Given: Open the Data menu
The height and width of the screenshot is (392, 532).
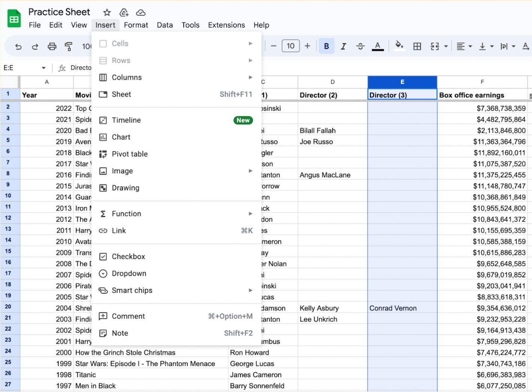Looking at the screenshot, I should pyautogui.click(x=165, y=25).
